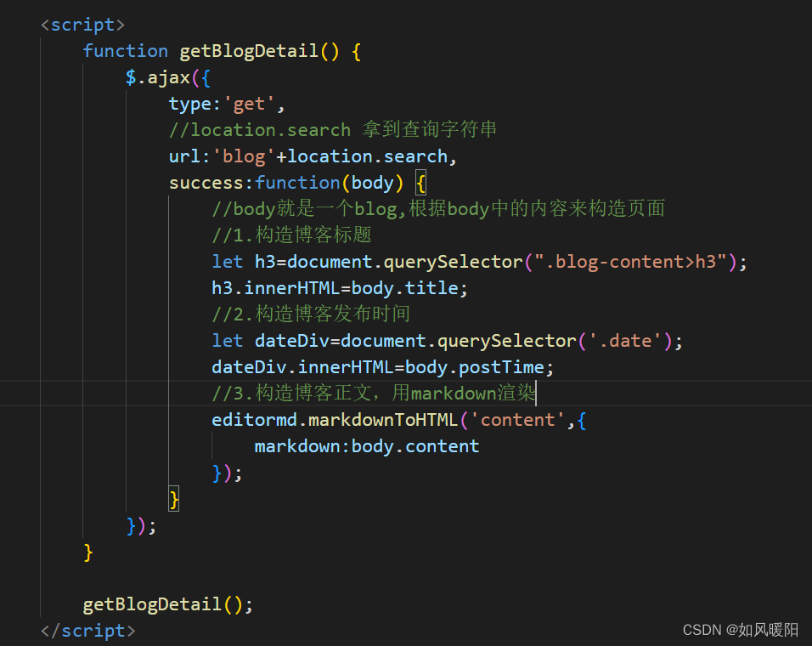Image resolution: width=812 pixels, height=646 pixels.
Task: Click the ".blog-content>h3" string
Action: tap(631, 262)
